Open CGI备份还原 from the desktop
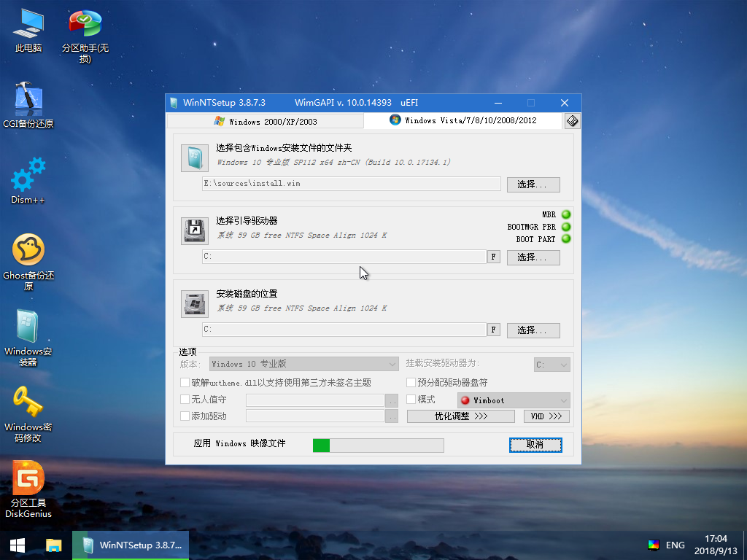Image resolution: width=747 pixels, height=560 pixels. pos(28,98)
